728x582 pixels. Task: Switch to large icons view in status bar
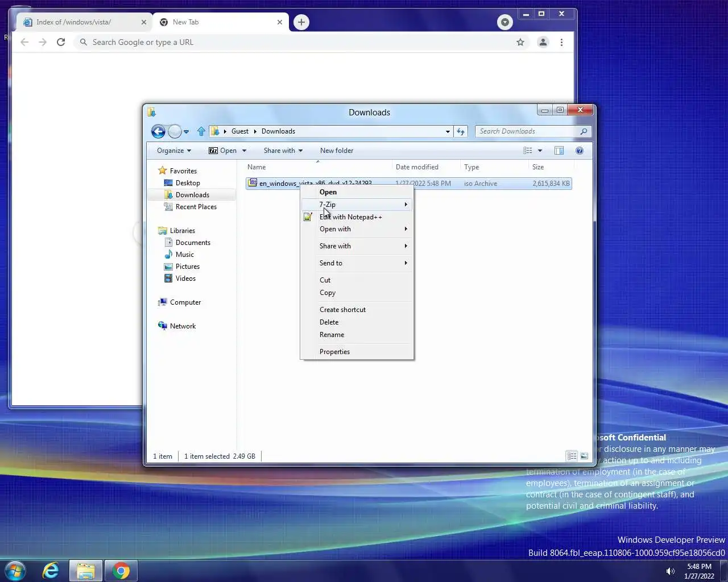[584, 456]
